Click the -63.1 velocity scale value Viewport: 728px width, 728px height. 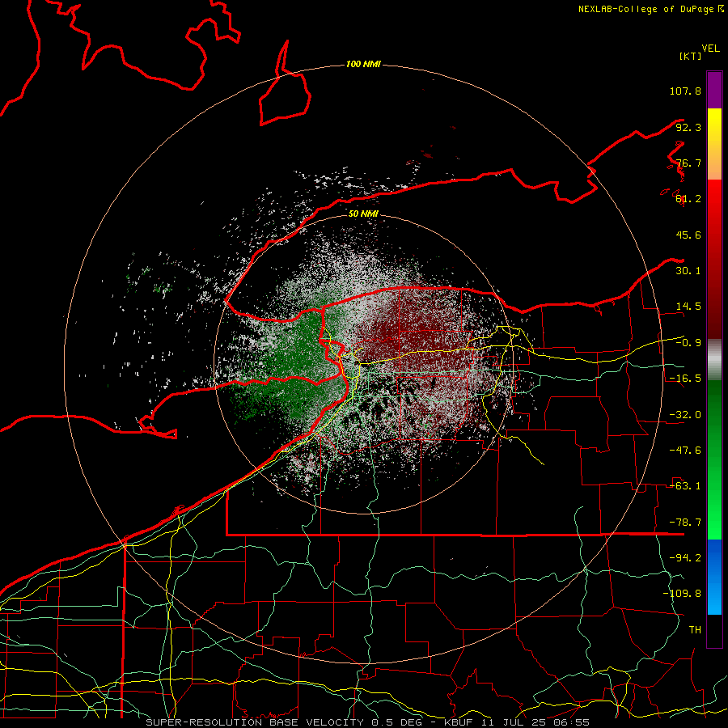click(685, 486)
